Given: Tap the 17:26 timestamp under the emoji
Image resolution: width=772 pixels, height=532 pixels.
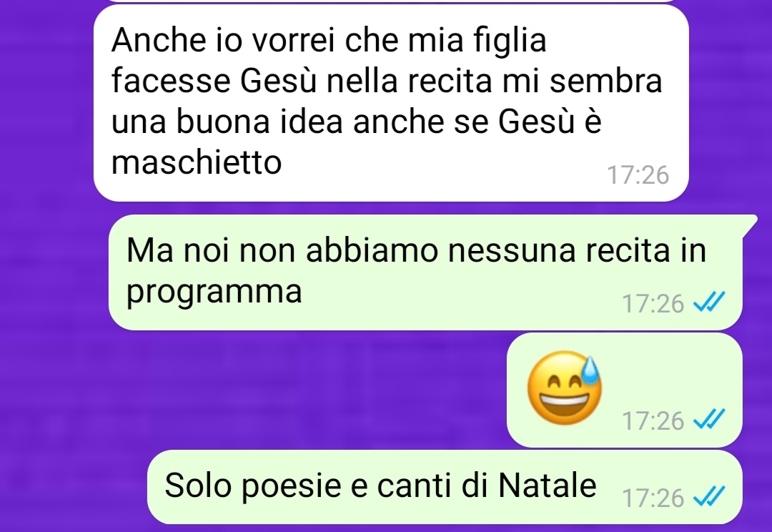Looking at the screenshot, I should [653, 421].
